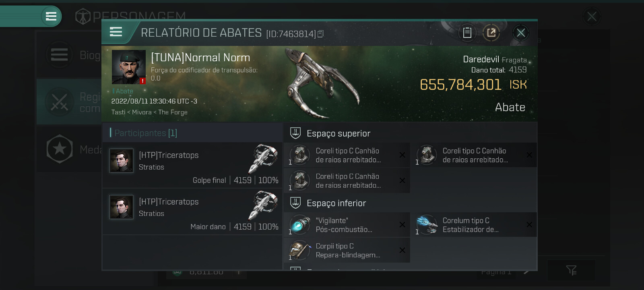Screen dimensions: 644x290
Task: Switch to the Medalhas tab
Action: (x=68, y=149)
